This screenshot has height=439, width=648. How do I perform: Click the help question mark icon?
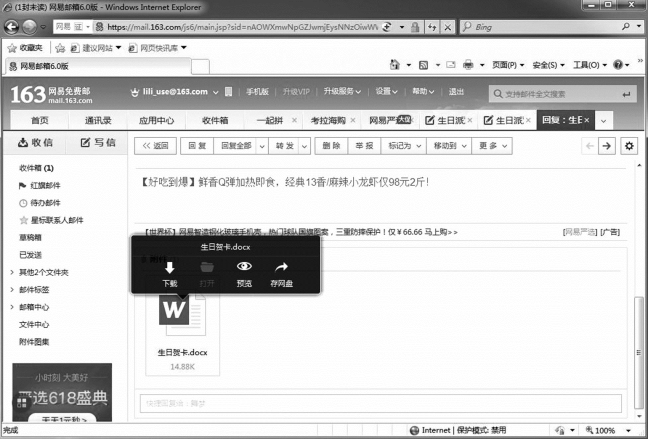tap(618, 65)
